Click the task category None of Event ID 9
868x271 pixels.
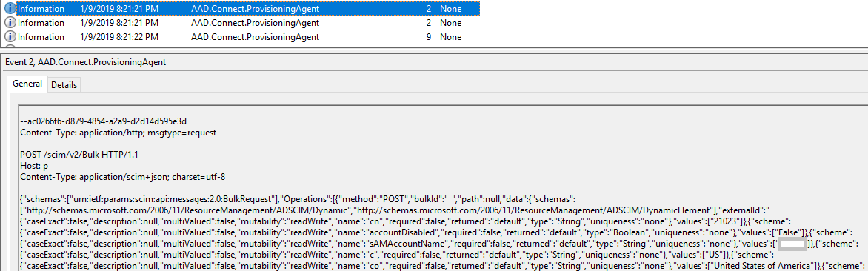[x=450, y=37]
